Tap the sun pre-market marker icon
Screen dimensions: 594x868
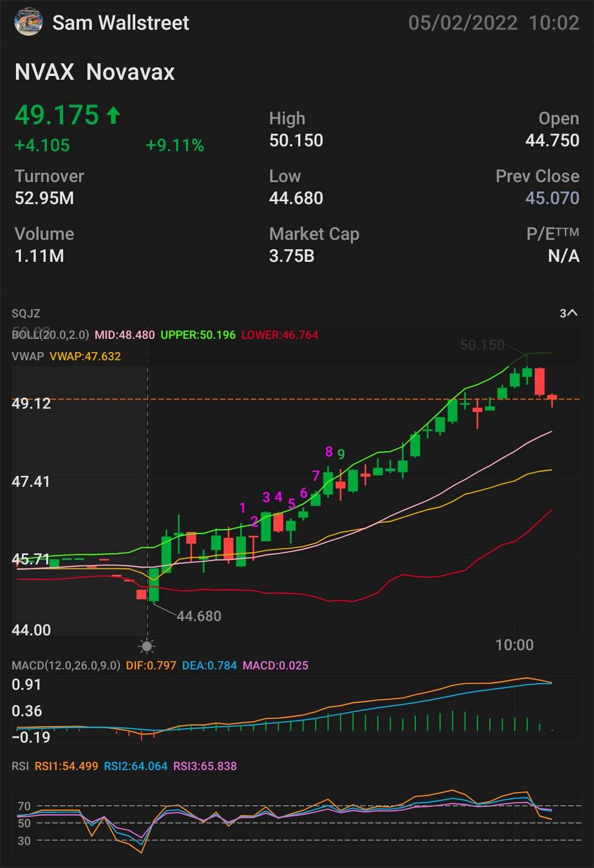pyautogui.click(x=147, y=646)
